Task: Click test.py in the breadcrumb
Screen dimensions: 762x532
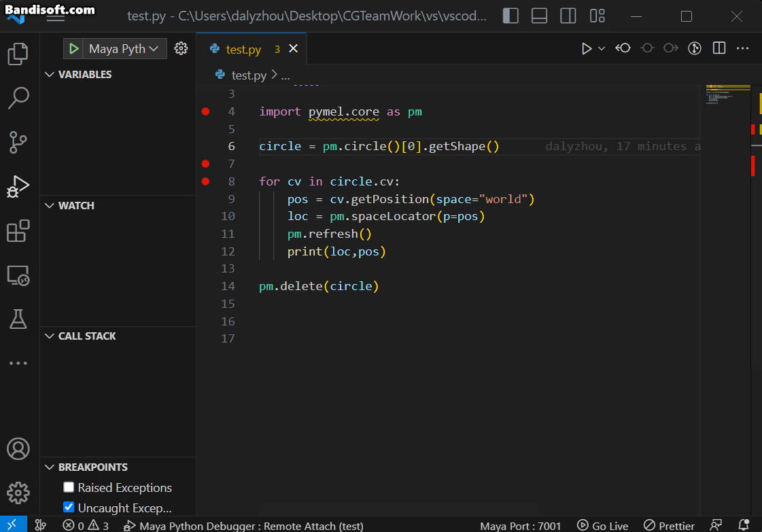Action: [249, 75]
